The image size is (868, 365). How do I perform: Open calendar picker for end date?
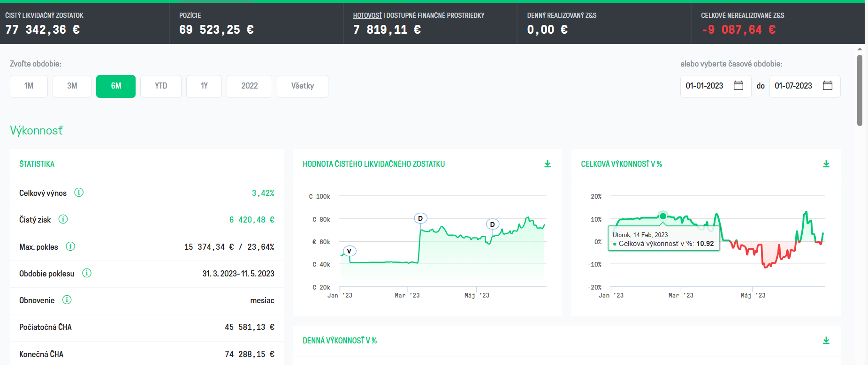[x=828, y=86]
